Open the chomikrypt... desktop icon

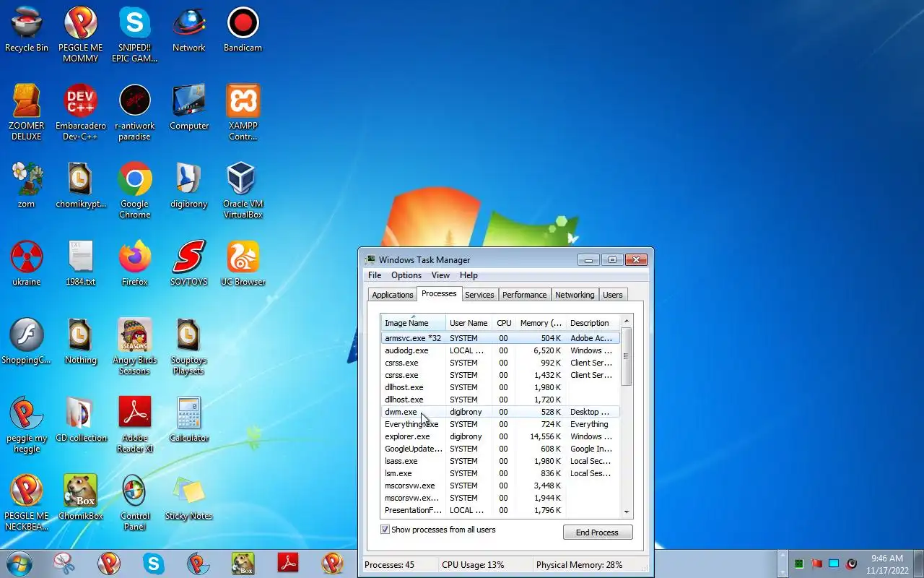[x=81, y=186]
